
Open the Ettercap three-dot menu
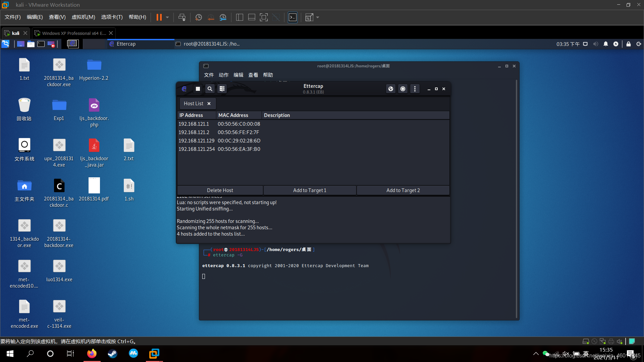click(x=415, y=89)
